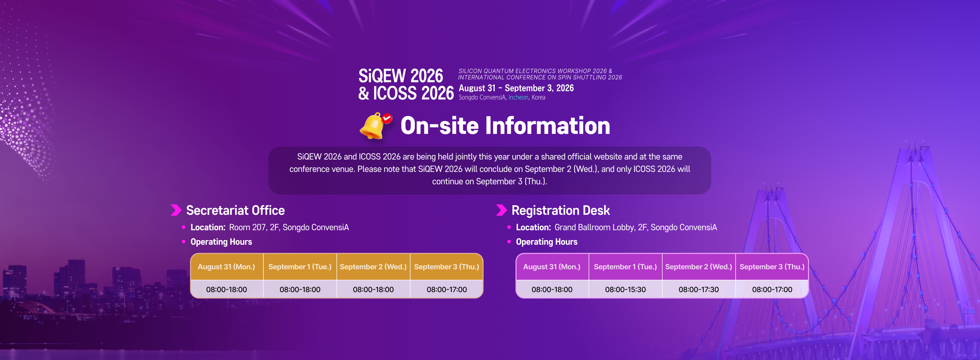Screen dimensions: 980x360
Task: Select the Secretariat Office heading
Action: pos(235,210)
